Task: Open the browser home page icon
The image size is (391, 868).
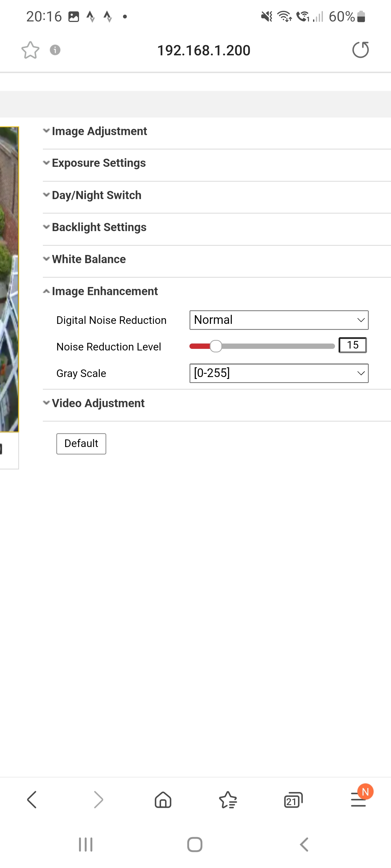Action: (x=163, y=800)
